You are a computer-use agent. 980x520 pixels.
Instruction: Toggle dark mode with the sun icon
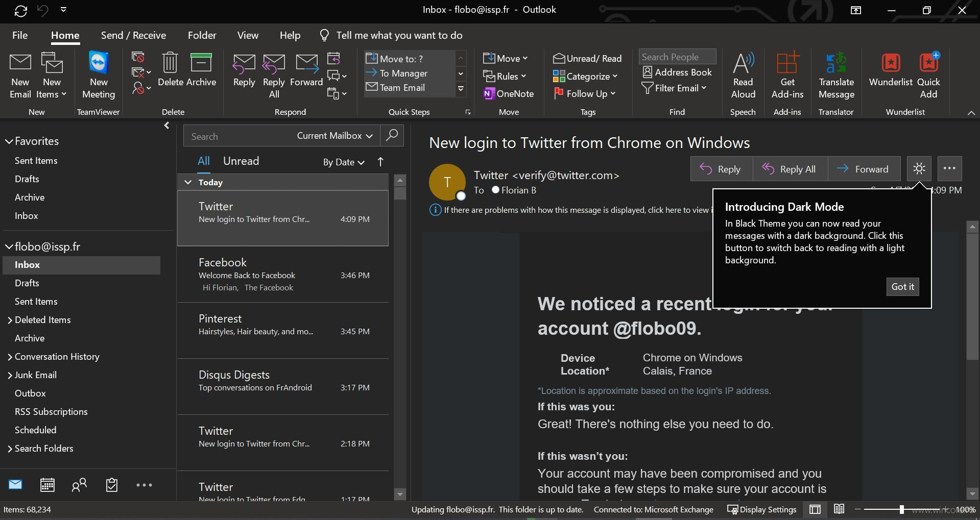click(x=919, y=168)
